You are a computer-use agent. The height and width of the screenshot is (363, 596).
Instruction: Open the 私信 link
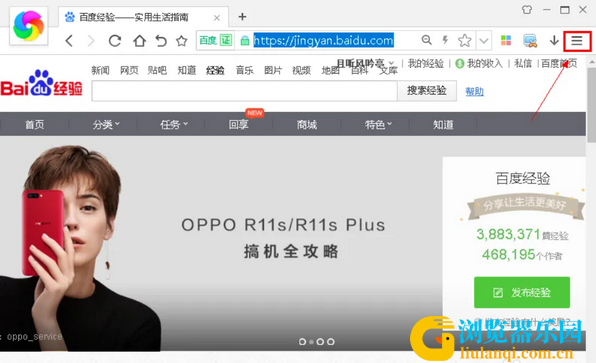click(523, 63)
